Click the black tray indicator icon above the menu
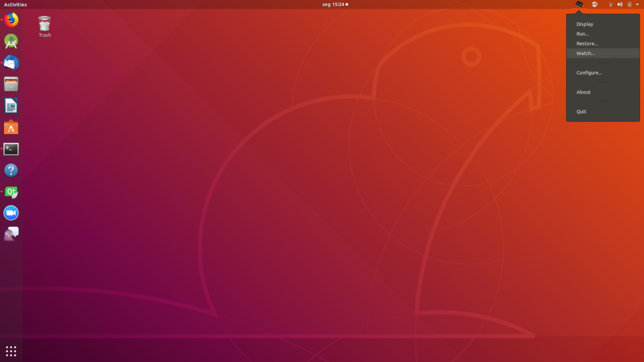This screenshot has width=644, height=362. (579, 4)
